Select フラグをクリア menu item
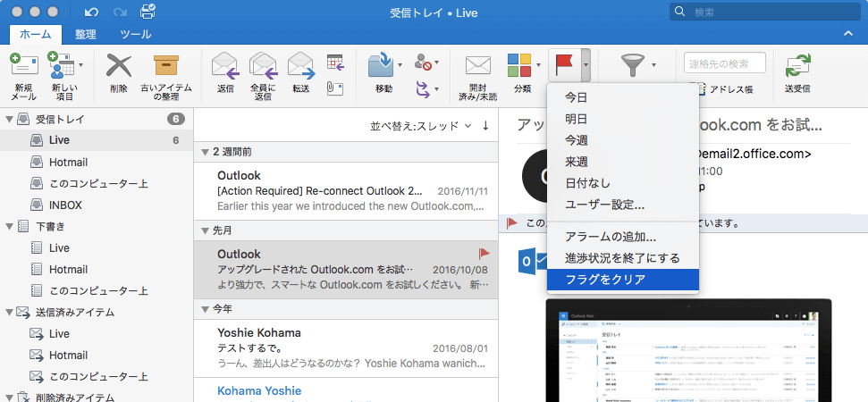 point(623,280)
